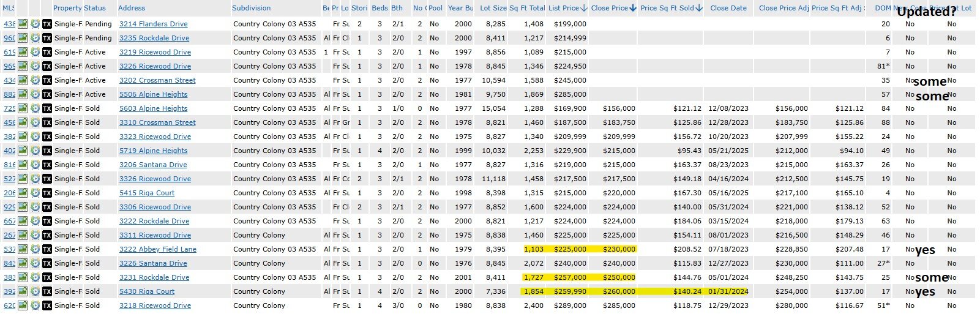Image resolution: width=980 pixels, height=322 pixels.
Task: Click sort arrow beside Close Price header
Action: pyautogui.click(x=633, y=9)
